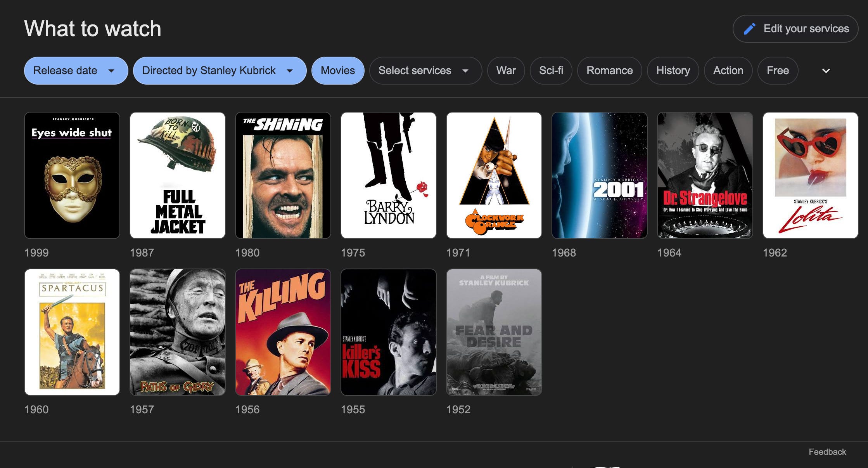Enable the Sci-fi genre filter
Viewport: 868px width, 468px height.
(x=551, y=71)
